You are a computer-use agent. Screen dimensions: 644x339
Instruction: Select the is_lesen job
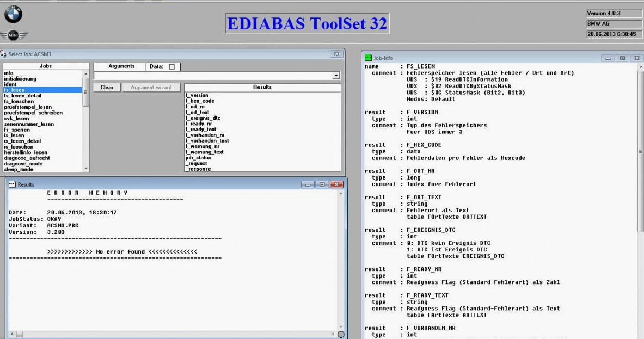pyautogui.click(x=14, y=135)
